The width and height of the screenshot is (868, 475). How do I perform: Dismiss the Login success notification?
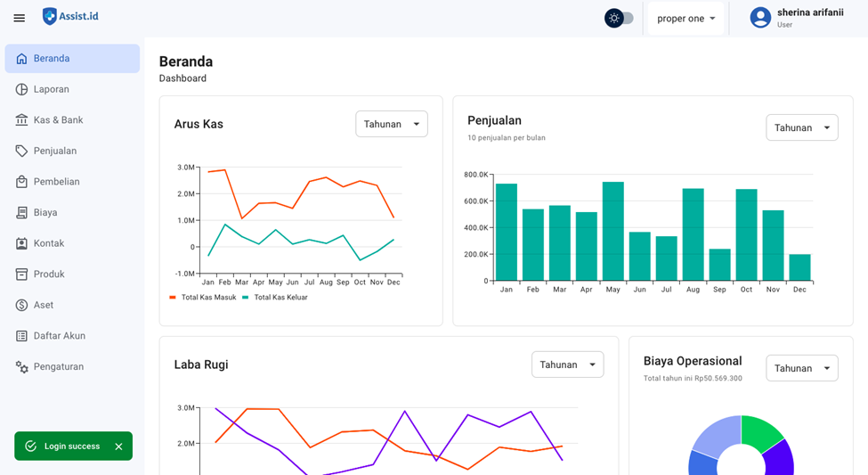coord(118,446)
